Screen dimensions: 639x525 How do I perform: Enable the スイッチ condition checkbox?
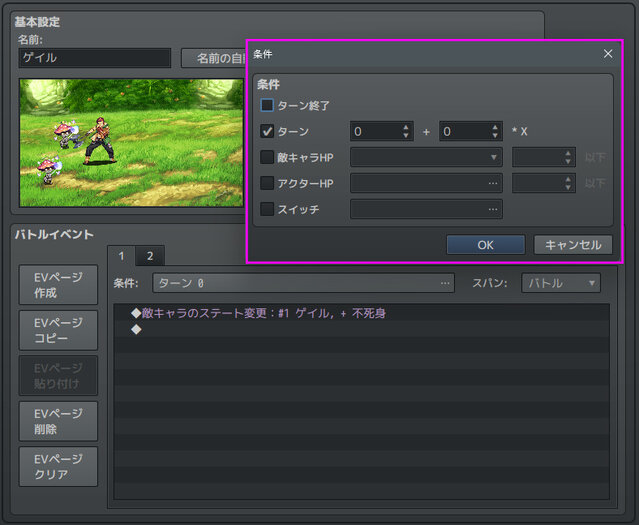(267, 209)
